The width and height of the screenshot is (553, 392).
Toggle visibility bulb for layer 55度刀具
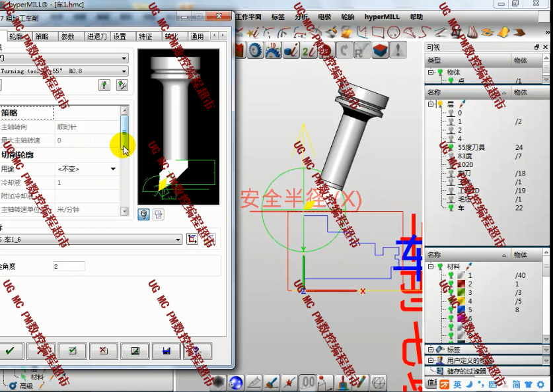click(x=451, y=147)
